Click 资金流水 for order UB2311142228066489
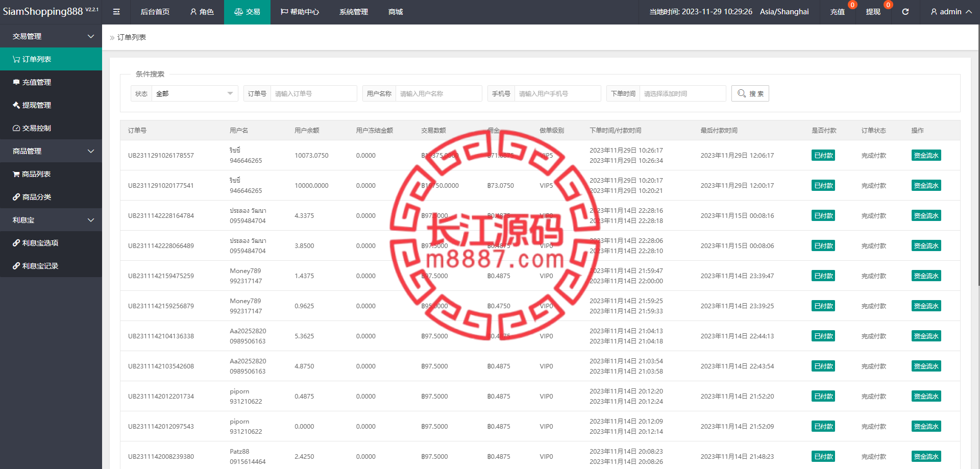980x469 pixels. click(926, 245)
